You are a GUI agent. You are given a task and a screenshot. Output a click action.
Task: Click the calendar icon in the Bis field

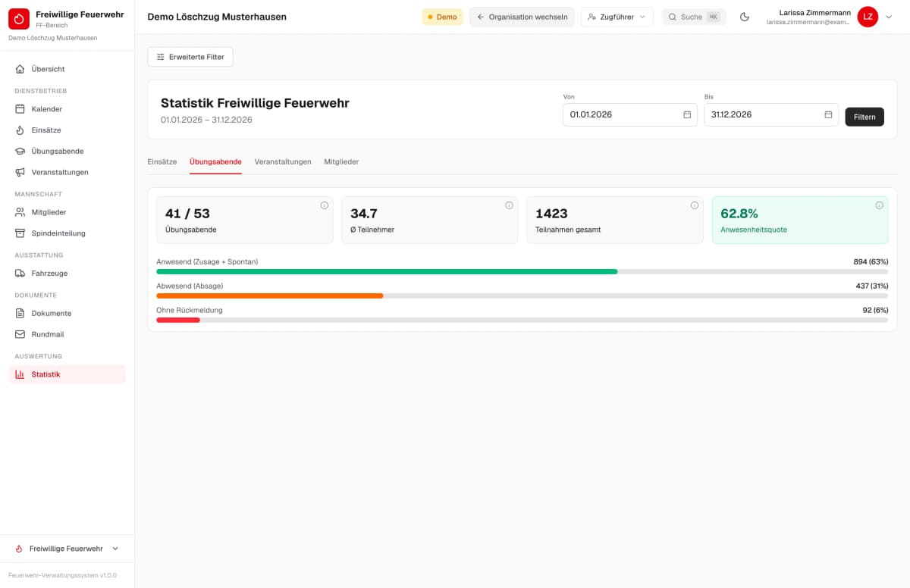point(828,114)
